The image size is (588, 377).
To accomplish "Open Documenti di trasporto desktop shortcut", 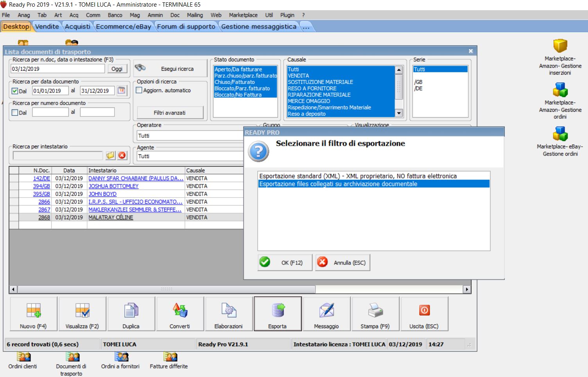I will pyautogui.click(x=72, y=364).
